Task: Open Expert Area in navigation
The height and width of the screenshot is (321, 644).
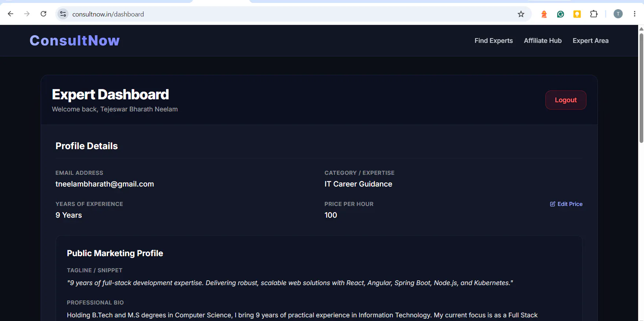Action: point(590,41)
